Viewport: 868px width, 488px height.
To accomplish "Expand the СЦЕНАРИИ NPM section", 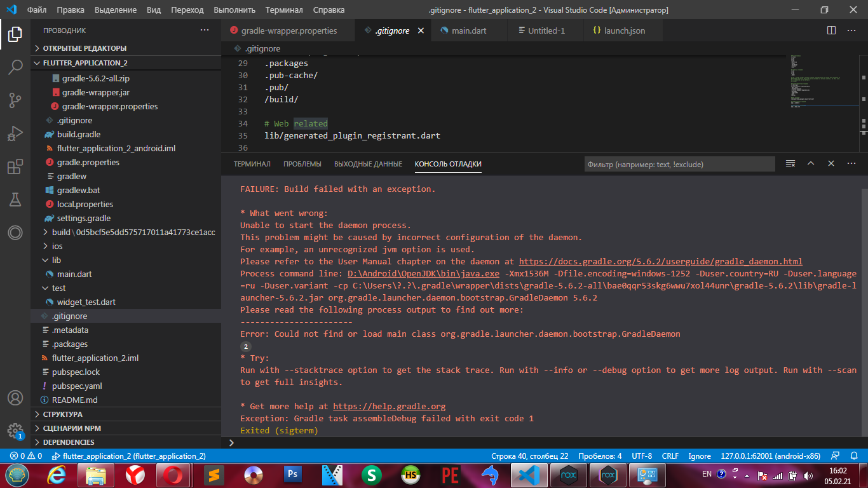I will [x=126, y=428].
